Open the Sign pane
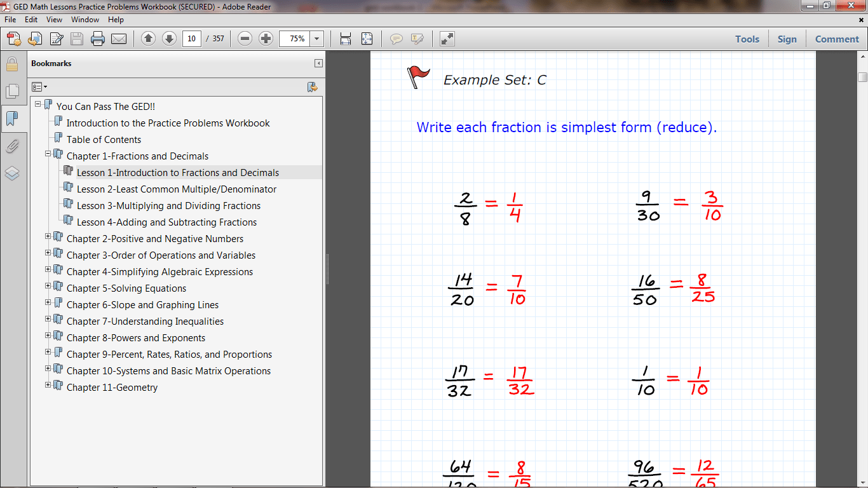Image resolution: width=868 pixels, height=488 pixels. [787, 39]
